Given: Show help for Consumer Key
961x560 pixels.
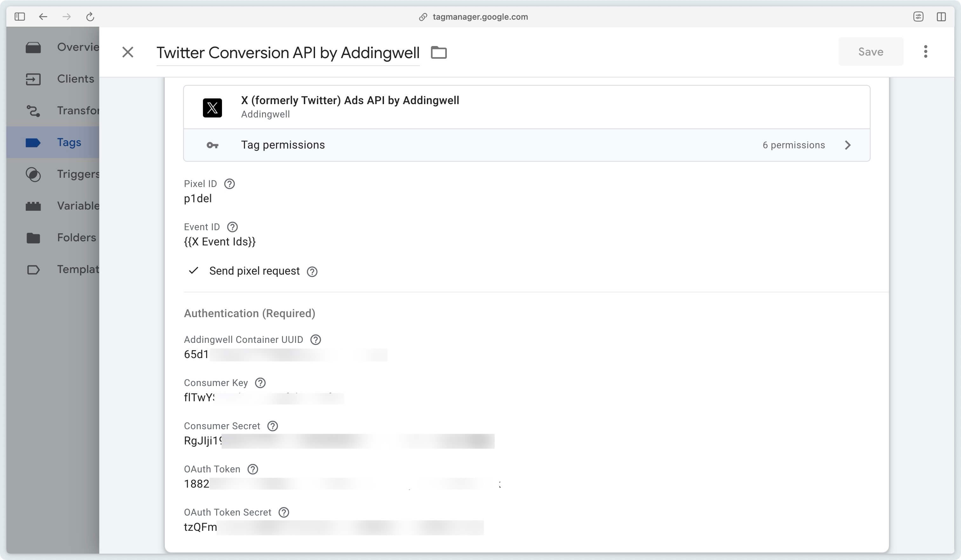Looking at the screenshot, I should (x=260, y=383).
